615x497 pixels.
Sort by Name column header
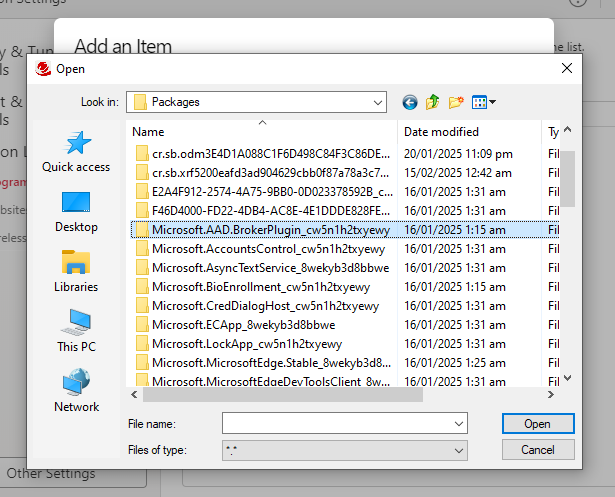pyautogui.click(x=262, y=132)
